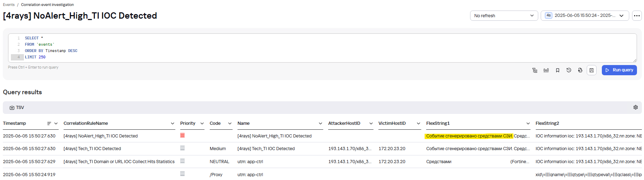
Task: Open the three-dots more actions menu
Action: (637, 16)
